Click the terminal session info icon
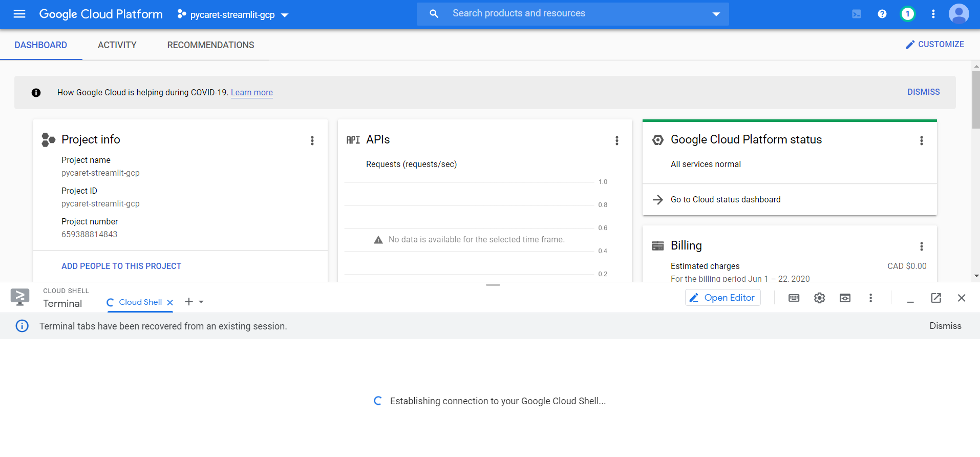The height and width of the screenshot is (457, 980). (22, 326)
